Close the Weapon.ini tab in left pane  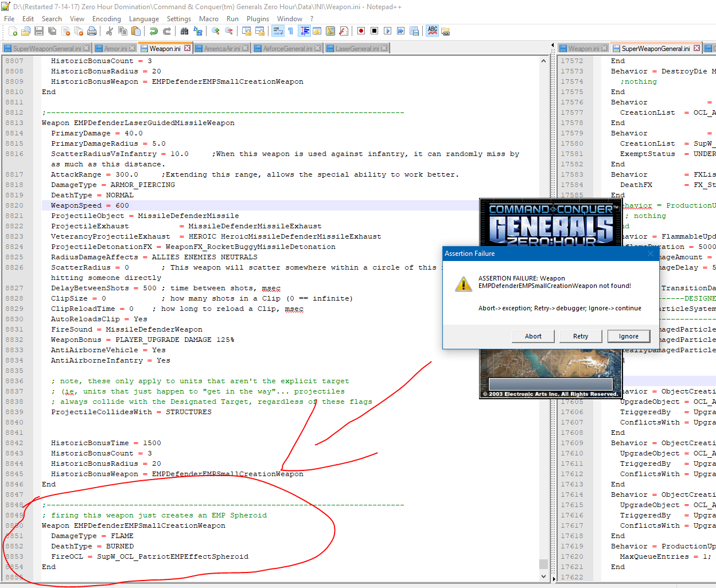pos(187,48)
